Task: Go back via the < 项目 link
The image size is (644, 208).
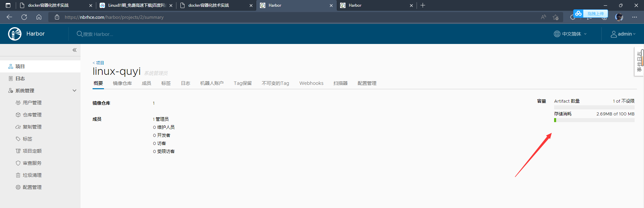Action: click(98, 63)
